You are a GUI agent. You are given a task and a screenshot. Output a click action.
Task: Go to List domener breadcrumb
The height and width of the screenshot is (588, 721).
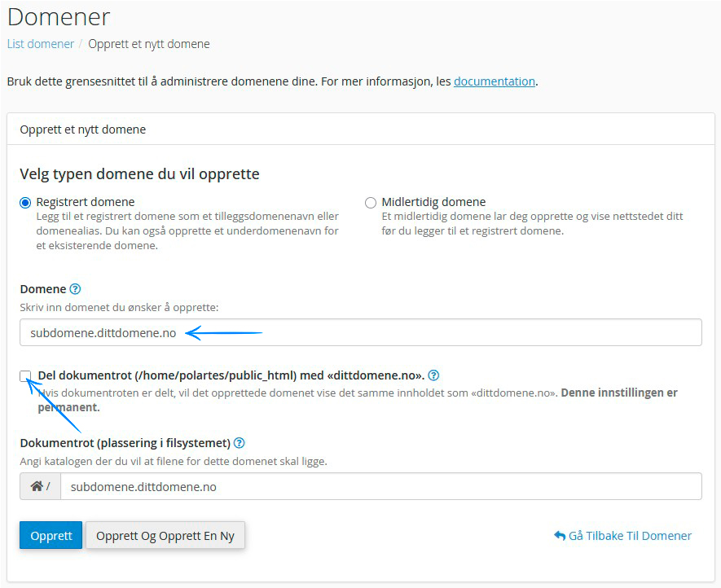tap(41, 44)
